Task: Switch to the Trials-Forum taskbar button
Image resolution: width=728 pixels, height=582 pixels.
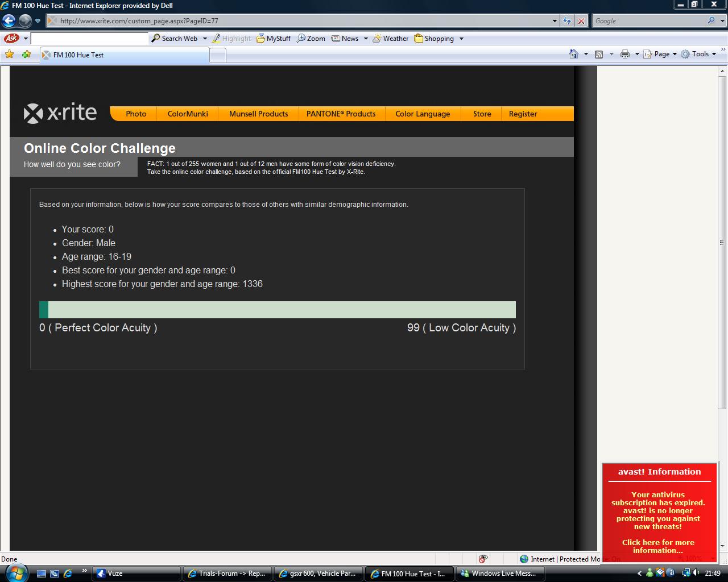Action: pos(227,573)
